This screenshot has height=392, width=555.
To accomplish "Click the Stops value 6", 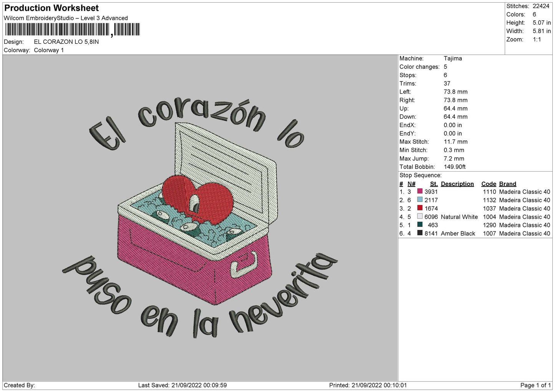I will click(446, 75).
